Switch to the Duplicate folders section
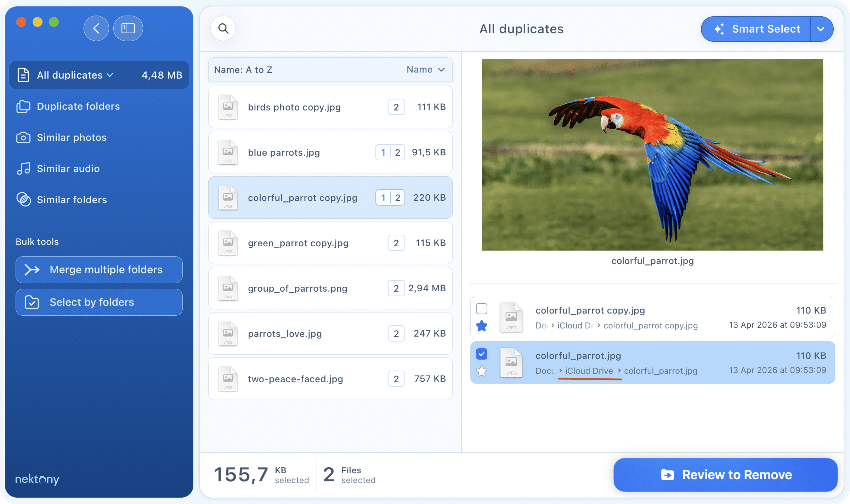 pyautogui.click(x=78, y=106)
